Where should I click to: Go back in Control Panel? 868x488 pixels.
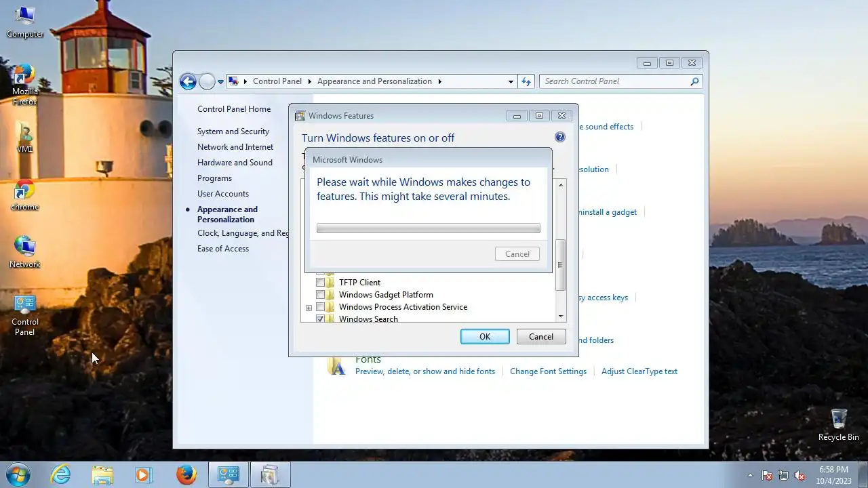coord(188,81)
